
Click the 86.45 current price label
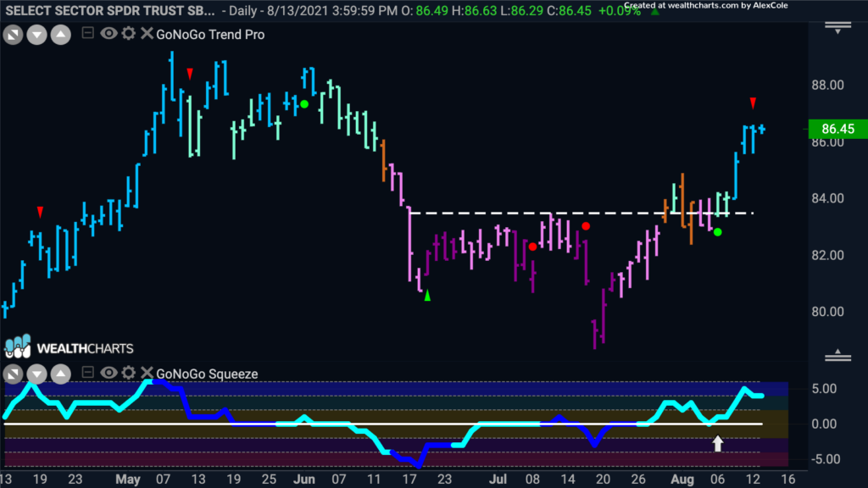(837, 129)
